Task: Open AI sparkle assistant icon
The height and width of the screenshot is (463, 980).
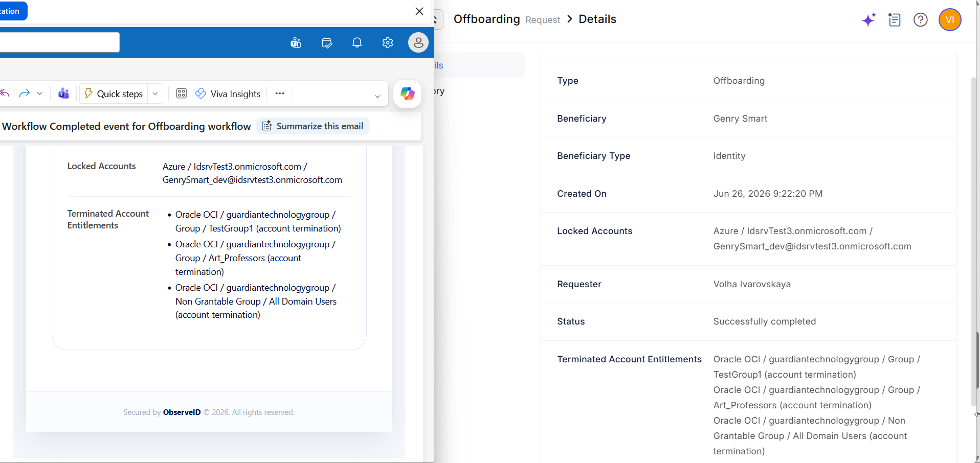Action: (x=868, y=20)
